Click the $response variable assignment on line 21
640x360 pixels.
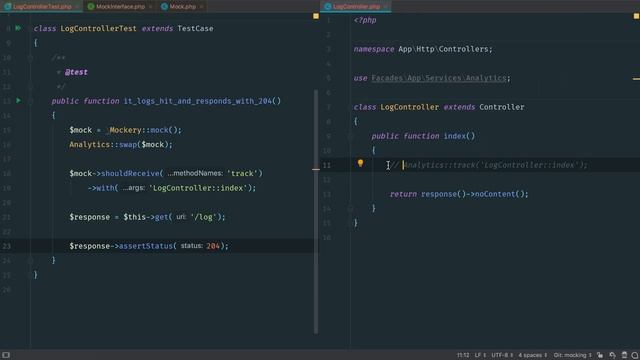(89, 217)
